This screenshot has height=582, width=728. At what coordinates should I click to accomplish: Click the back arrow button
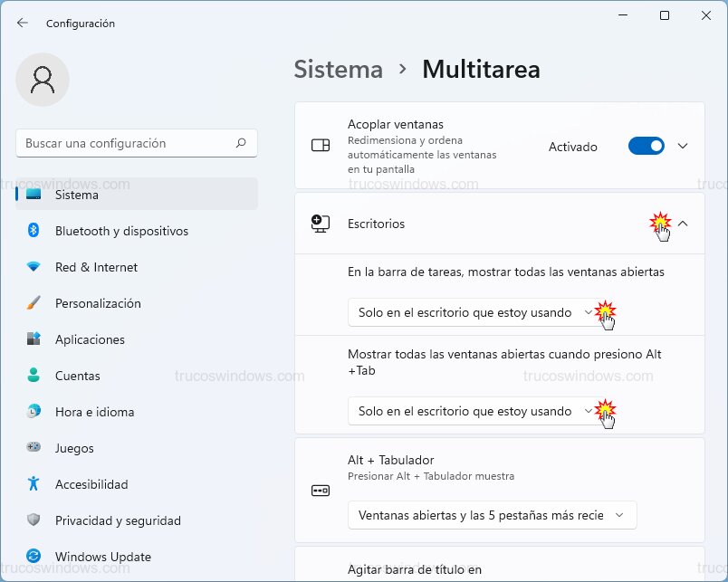(22, 23)
